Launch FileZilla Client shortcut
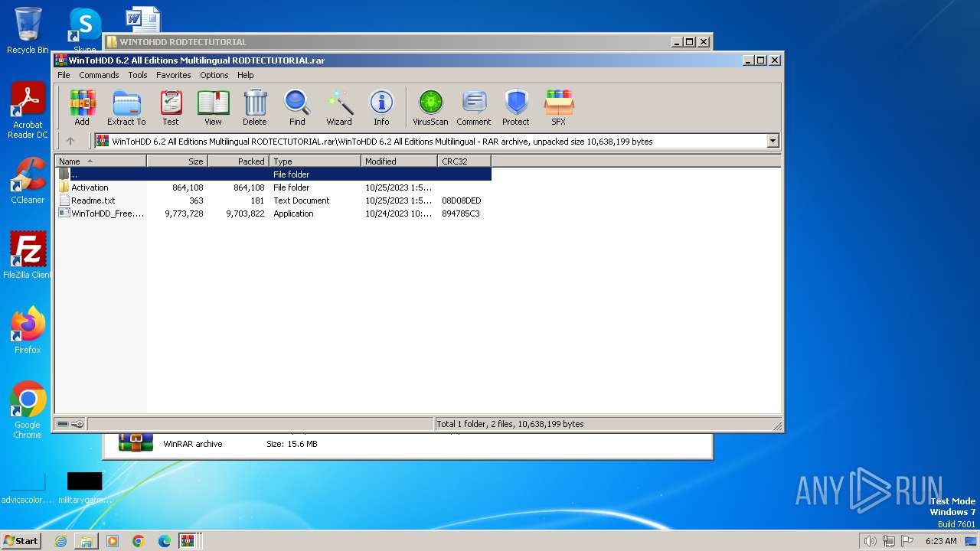 click(28, 256)
